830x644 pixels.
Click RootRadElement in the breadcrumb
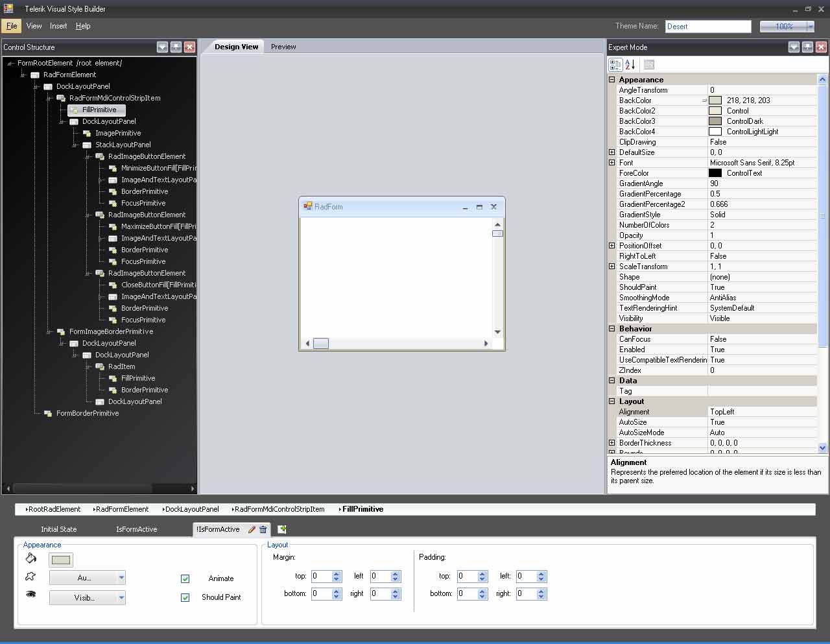(x=53, y=509)
